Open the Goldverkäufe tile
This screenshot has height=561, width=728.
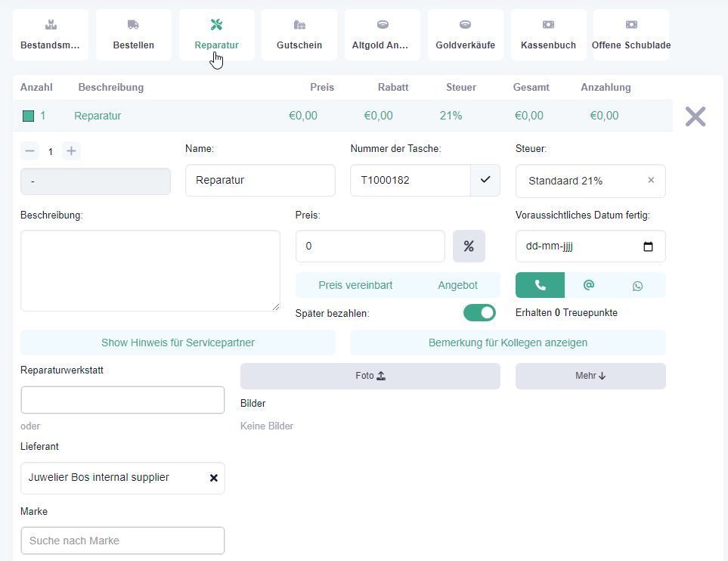tap(465, 35)
